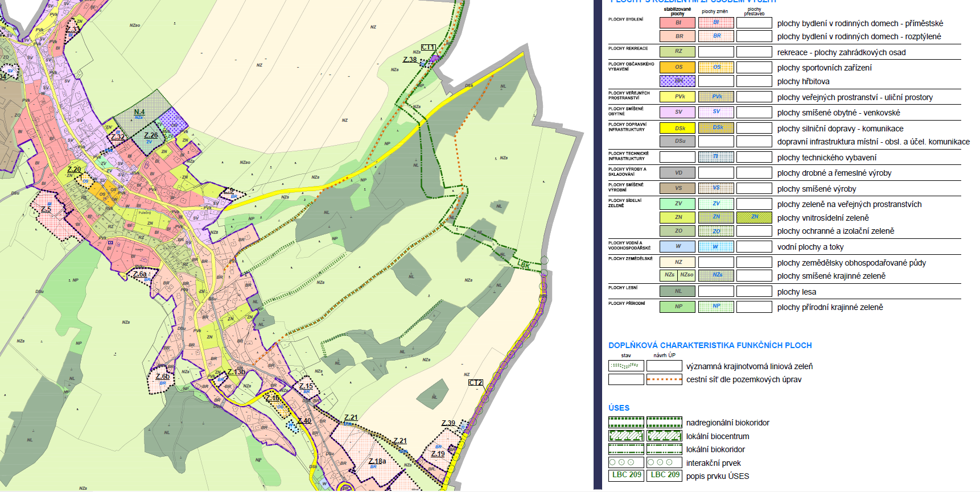Image resolution: width=980 pixels, height=492 pixels.
Task: Select the orange OS stabilized sports swatch
Action: tap(677, 67)
